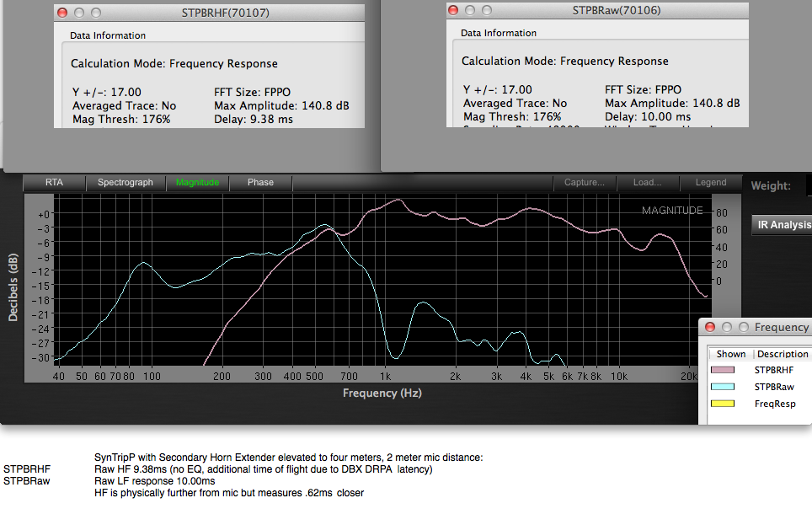
Task: Click the Decibels (dB) axis label
Action: coord(13,287)
